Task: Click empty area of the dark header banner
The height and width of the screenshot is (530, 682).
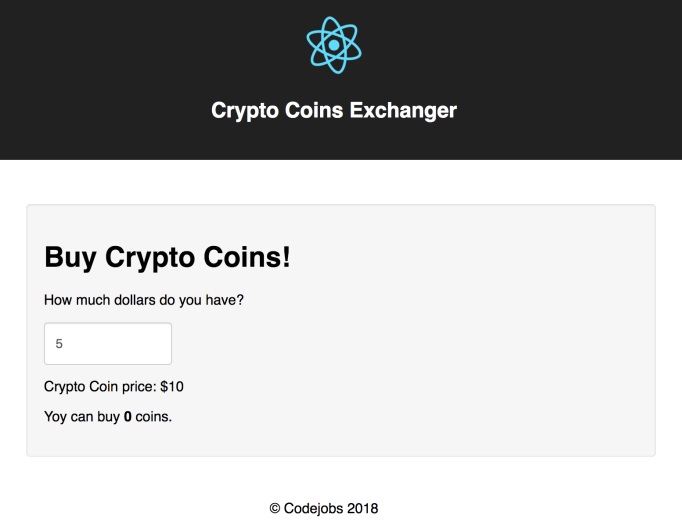Action: coord(120,80)
